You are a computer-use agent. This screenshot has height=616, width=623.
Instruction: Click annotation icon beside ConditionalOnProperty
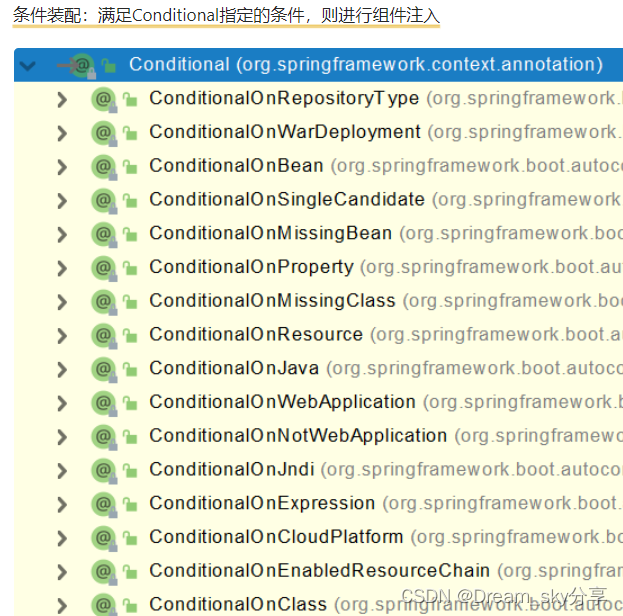click(104, 268)
